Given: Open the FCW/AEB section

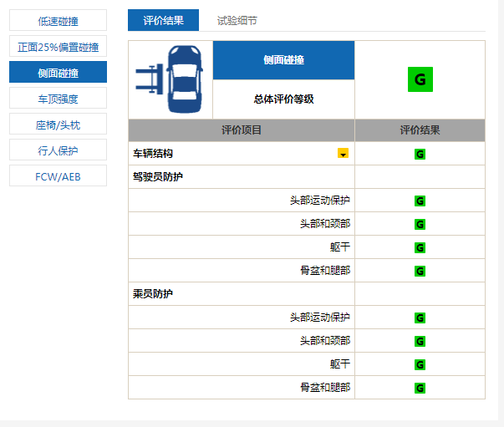Looking at the screenshot, I should (x=58, y=175).
